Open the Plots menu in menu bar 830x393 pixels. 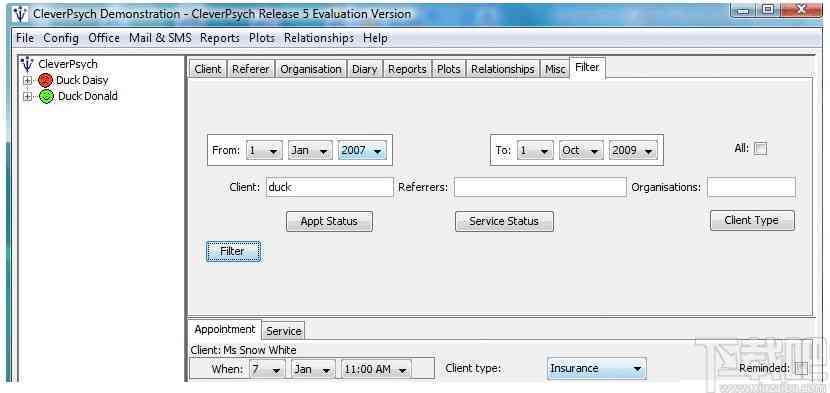pyautogui.click(x=262, y=38)
